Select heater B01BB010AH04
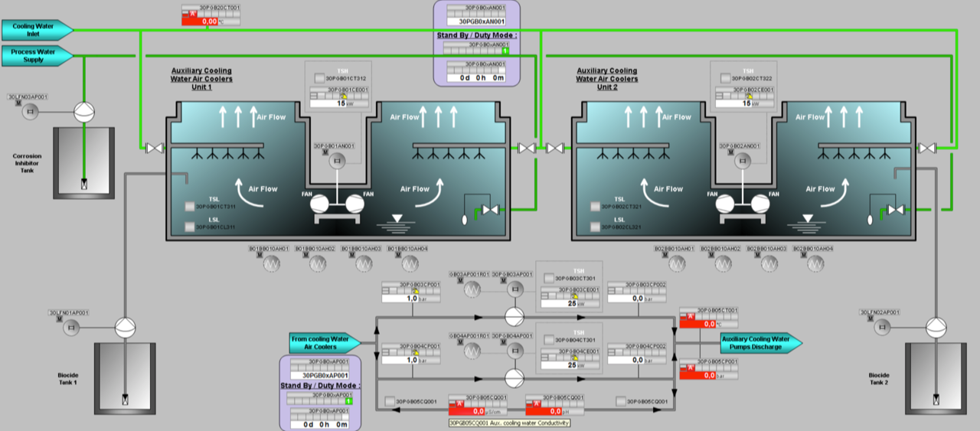The width and height of the screenshot is (980, 431). pyautogui.click(x=411, y=263)
